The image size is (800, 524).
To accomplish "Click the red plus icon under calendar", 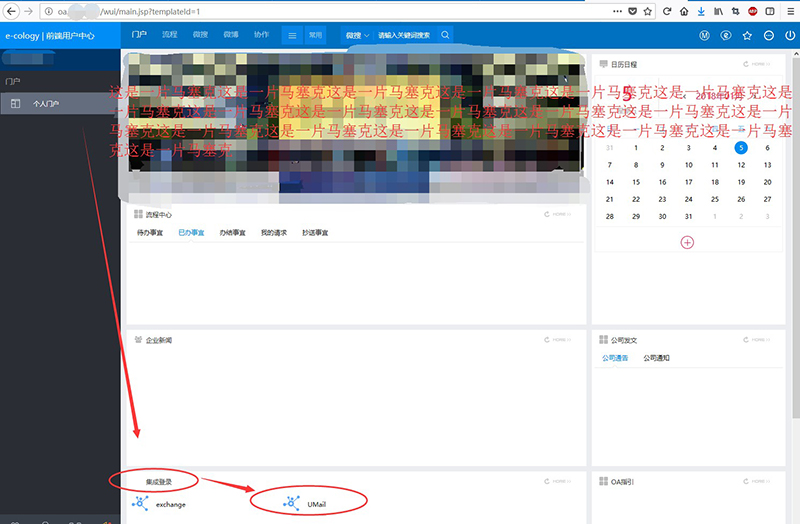I will pyautogui.click(x=687, y=241).
